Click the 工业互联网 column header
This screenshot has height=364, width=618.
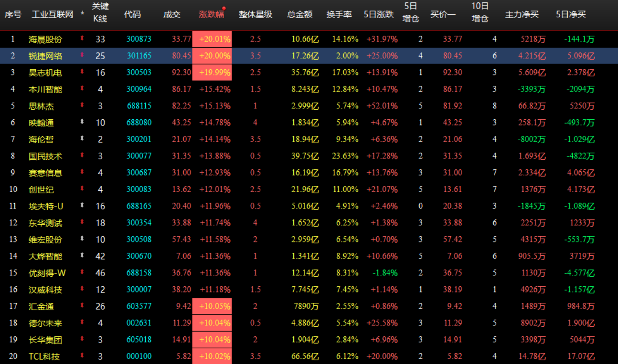pyautogui.click(x=53, y=14)
